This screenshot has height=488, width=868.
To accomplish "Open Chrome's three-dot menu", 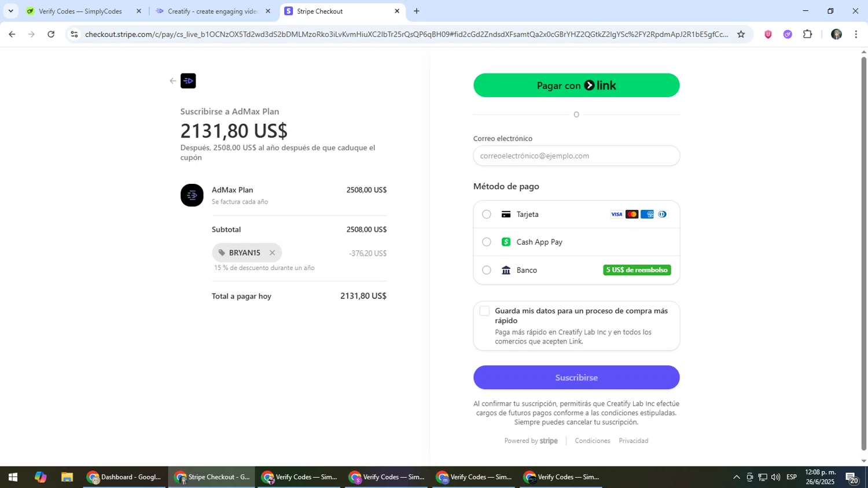I will pos(856,34).
